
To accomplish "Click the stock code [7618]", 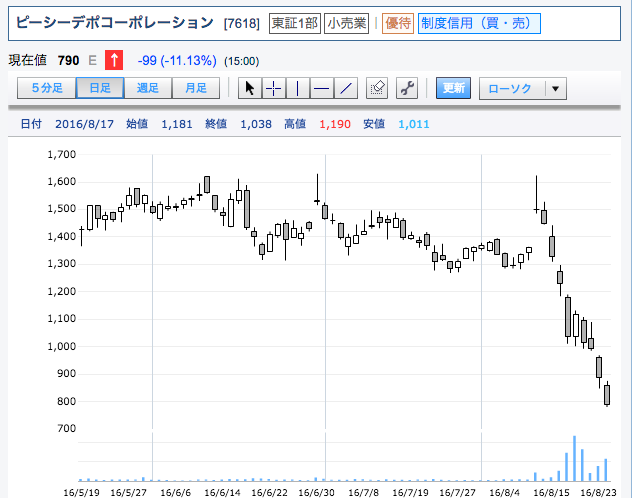I will point(241,24).
